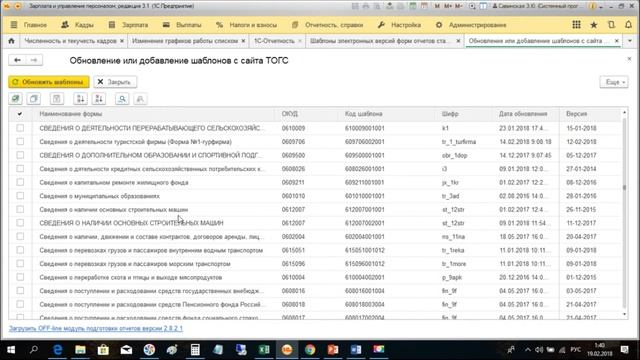Open the tab list dropdown arrow
This screenshot has height=360, width=640.
pyautogui.click(x=630, y=41)
